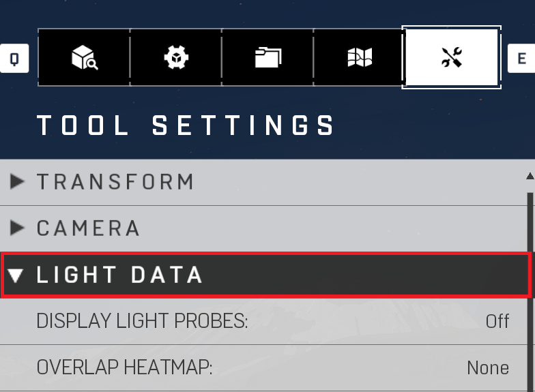Image resolution: width=535 pixels, height=392 pixels.
Task: Select the wrench and screwdriver tools tab
Action: pos(452,57)
